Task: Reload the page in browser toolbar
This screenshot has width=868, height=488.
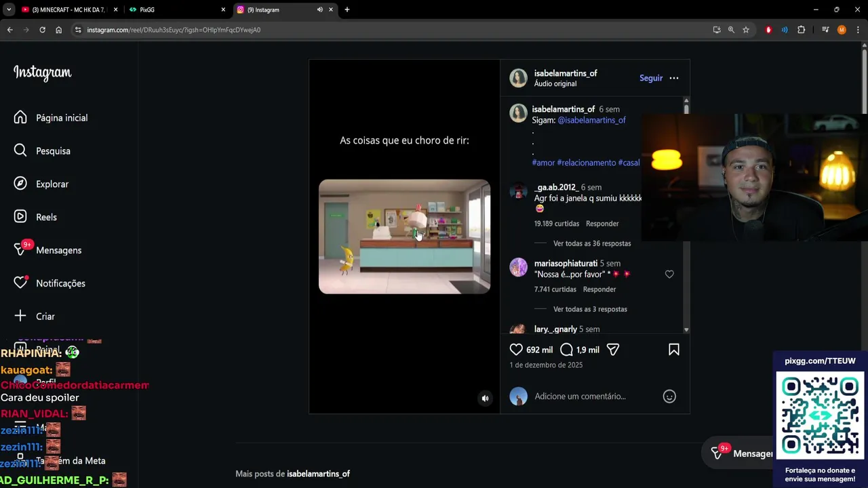Action: tap(42, 30)
